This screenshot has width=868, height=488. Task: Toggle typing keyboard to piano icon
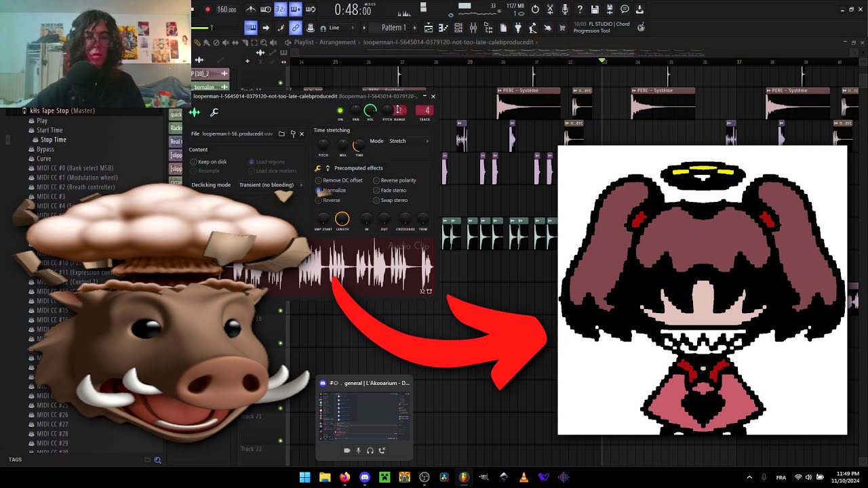click(252, 28)
